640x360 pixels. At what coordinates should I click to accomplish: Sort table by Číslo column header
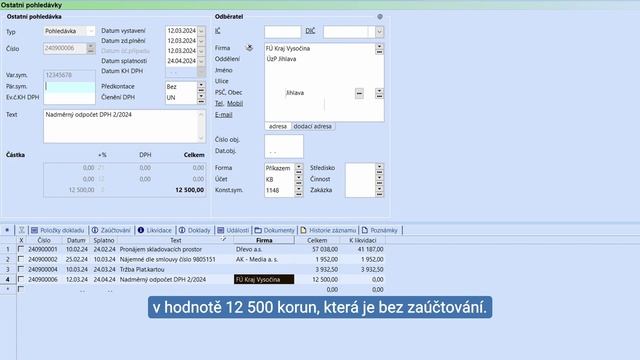click(44, 240)
